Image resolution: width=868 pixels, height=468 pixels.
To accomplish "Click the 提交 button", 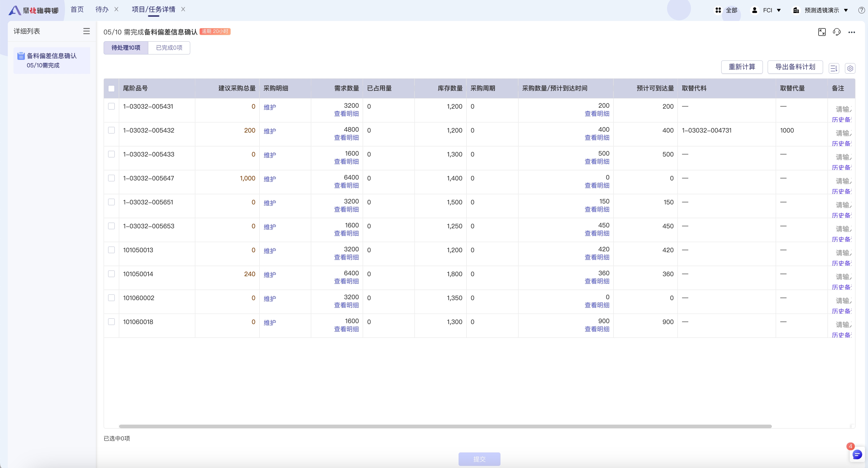I will click(x=479, y=459).
